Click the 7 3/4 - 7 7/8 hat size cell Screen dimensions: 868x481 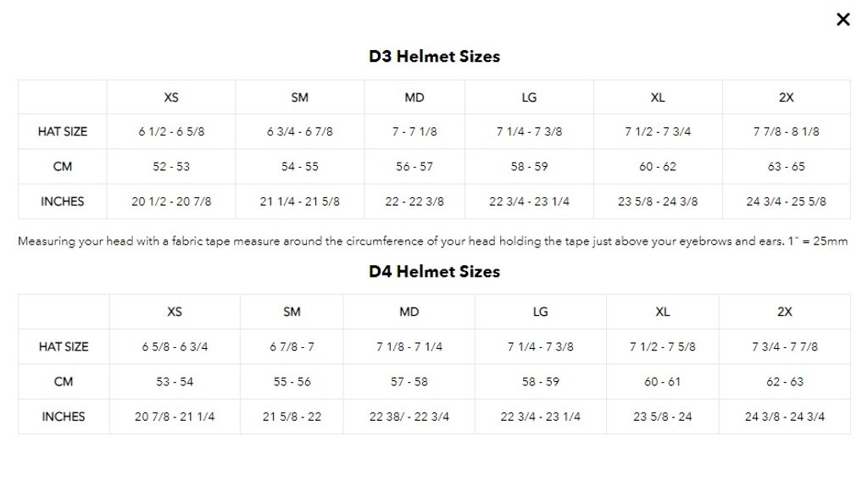(x=785, y=347)
